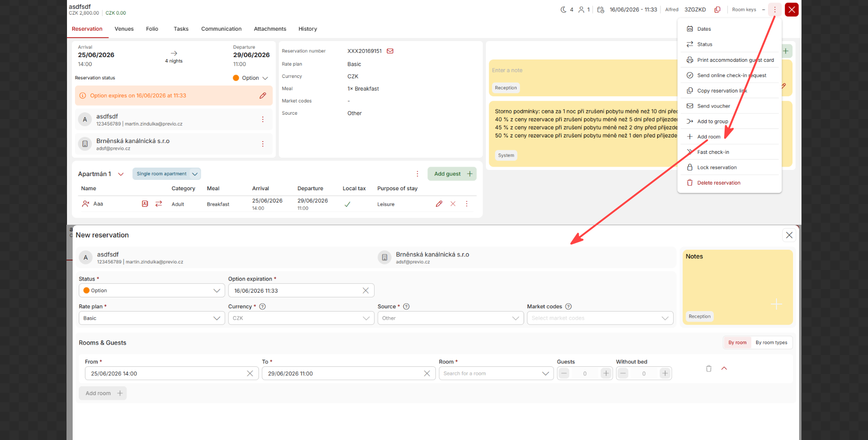Click Add room button under Rooms & Guests

point(103,393)
